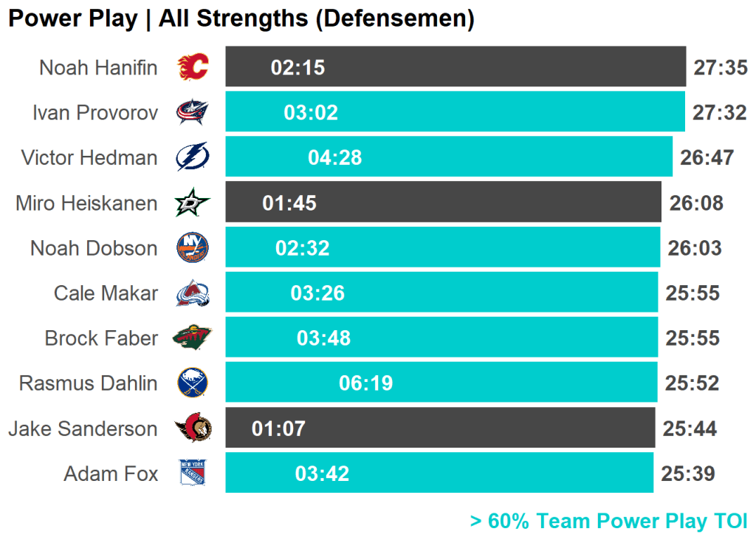Viewport: 756px width, 540px height.
Task: Click the Buffalo Sabres logo
Action: [x=193, y=383]
